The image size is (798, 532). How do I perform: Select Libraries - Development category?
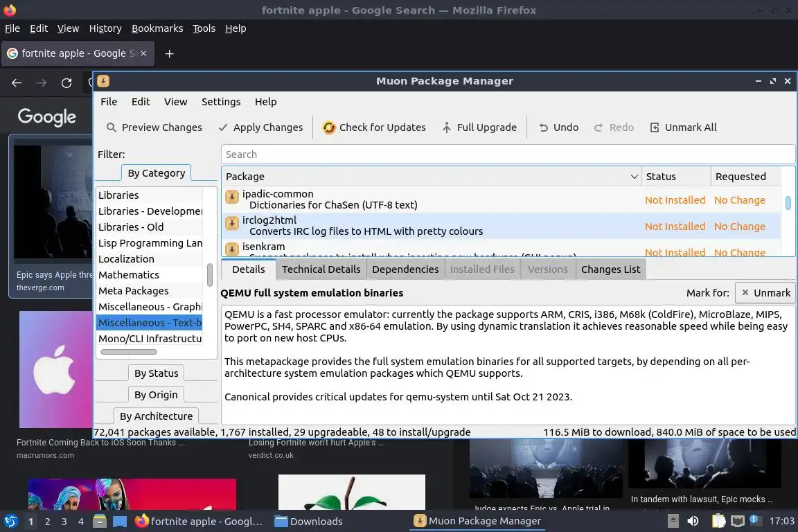(150, 211)
